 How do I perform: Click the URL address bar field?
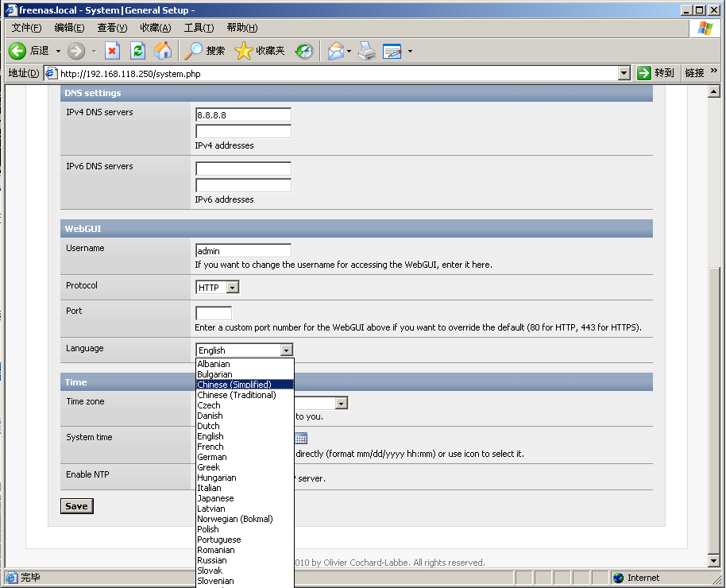338,73
